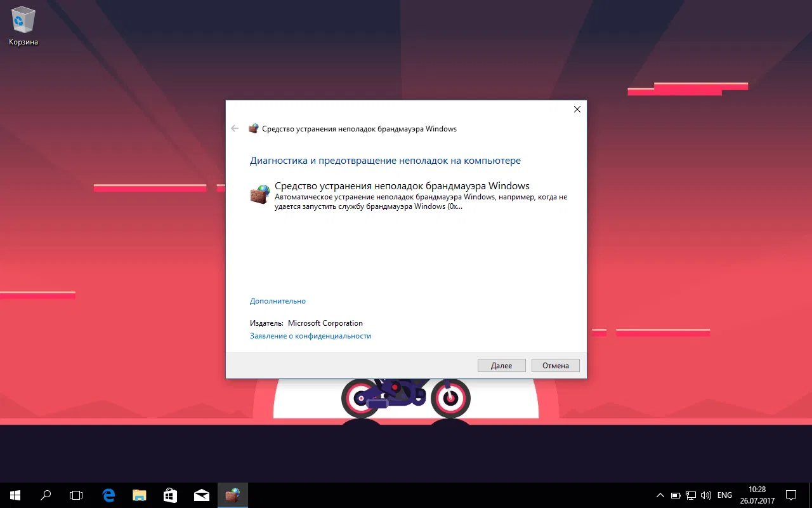Open Task View from the taskbar

point(76,495)
